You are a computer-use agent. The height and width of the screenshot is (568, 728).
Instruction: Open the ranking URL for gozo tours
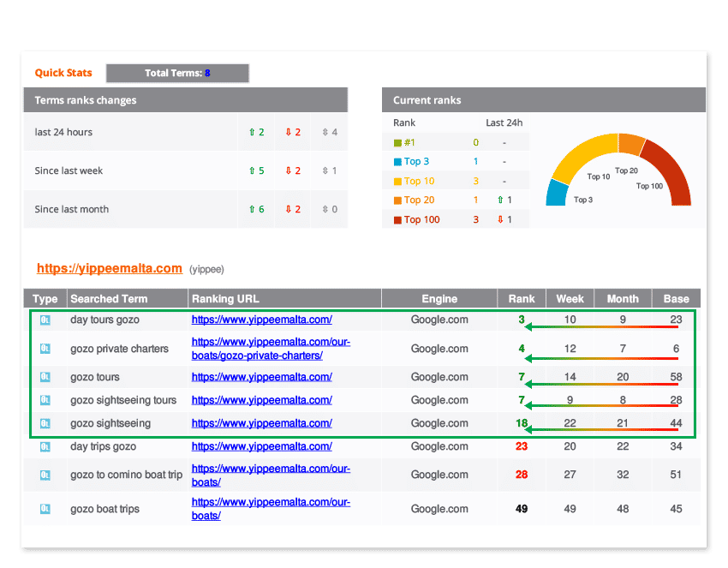[262, 377]
